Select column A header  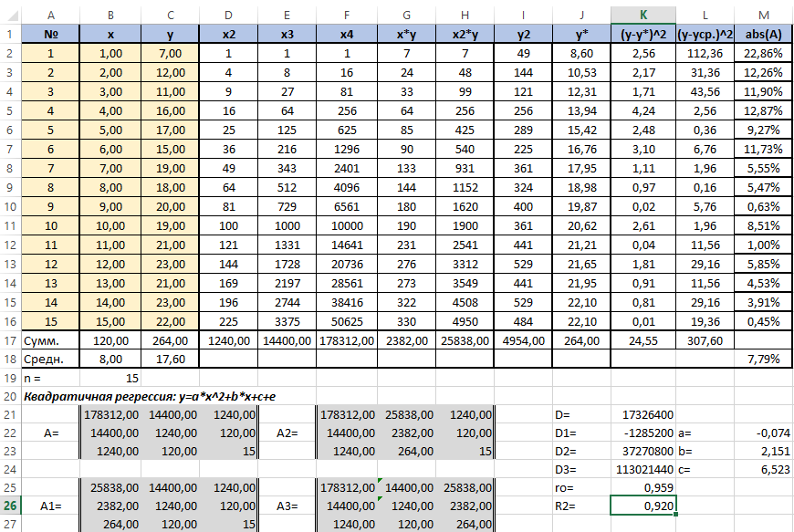pyautogui.click(x=49, y=14)
